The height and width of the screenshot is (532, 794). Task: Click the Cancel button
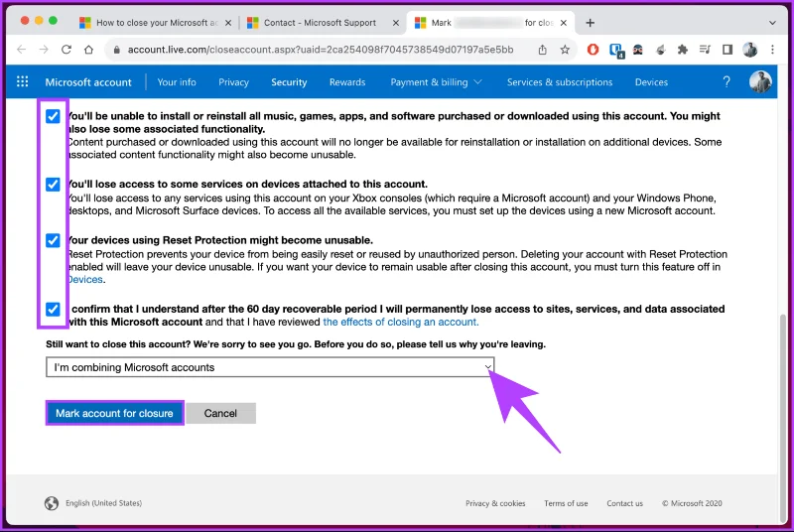(x=220, y=413)
